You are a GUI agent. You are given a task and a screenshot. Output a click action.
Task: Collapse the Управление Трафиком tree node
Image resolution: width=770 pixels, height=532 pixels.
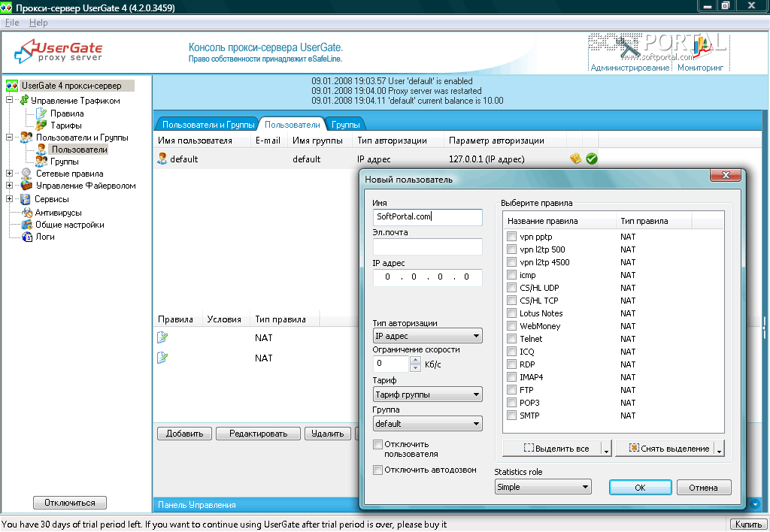click(x=9, y=100)
